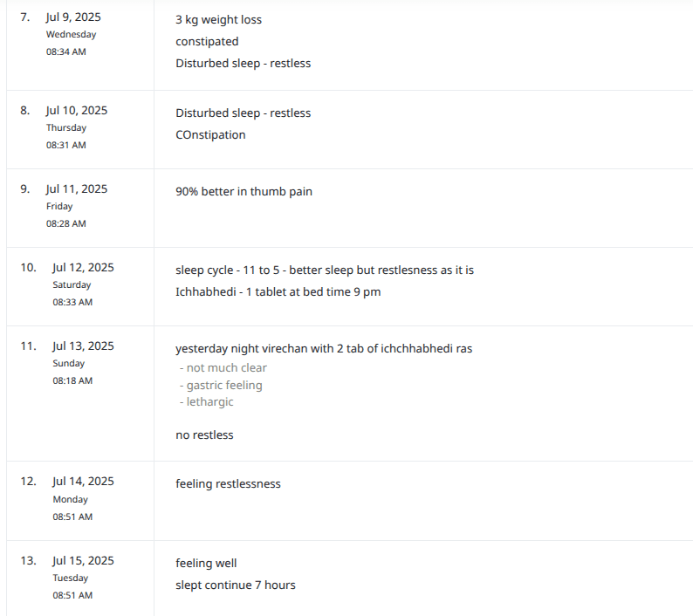Screen dimensions: 693x616
Task: Click the "Jul 11, 2025" entry date
Action: (x=77, y=189)
